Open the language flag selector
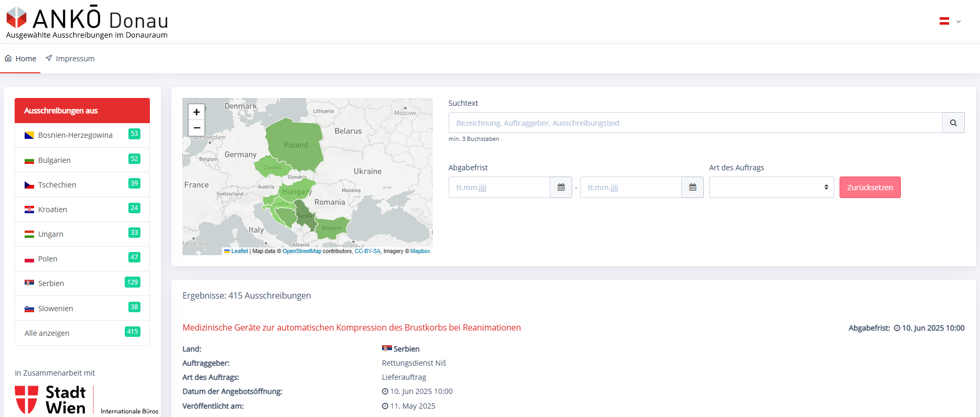The width and height of the screenshot is (980, 417). (x=950, y=21)
